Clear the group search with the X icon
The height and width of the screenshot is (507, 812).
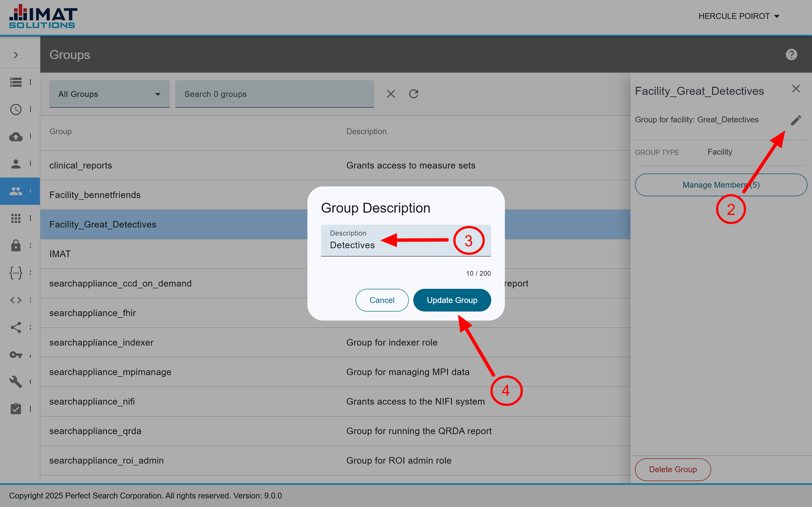[391, 94]
